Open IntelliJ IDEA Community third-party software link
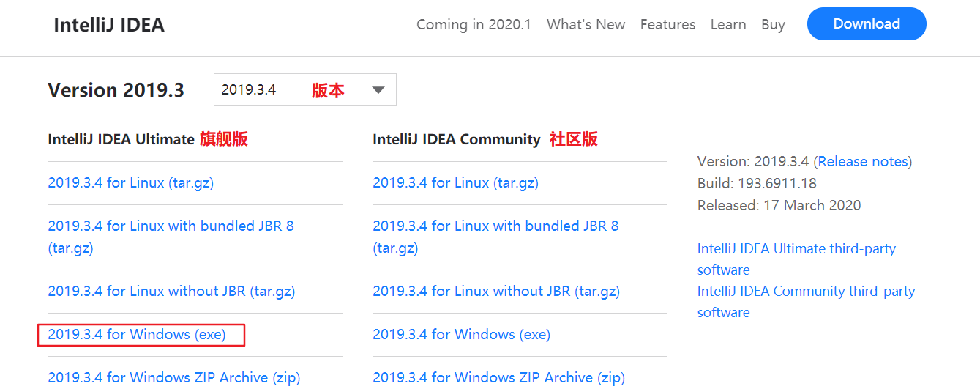Viewport: 980px width, 389px height. pos(806,301)
